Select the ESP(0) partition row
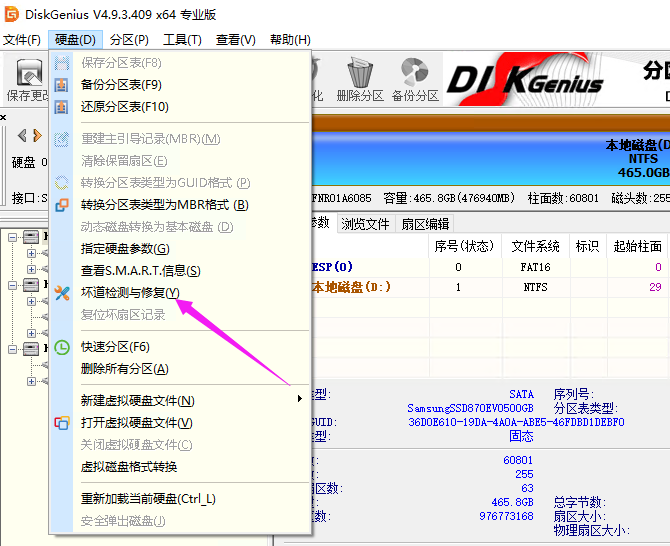The height and width of the screenshot is (546, 670). (490, 267)
